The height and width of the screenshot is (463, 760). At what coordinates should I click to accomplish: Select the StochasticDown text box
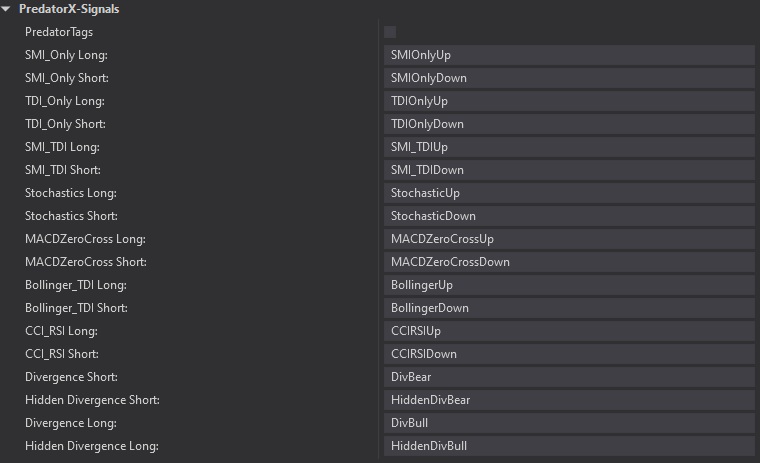click(568, 216)
